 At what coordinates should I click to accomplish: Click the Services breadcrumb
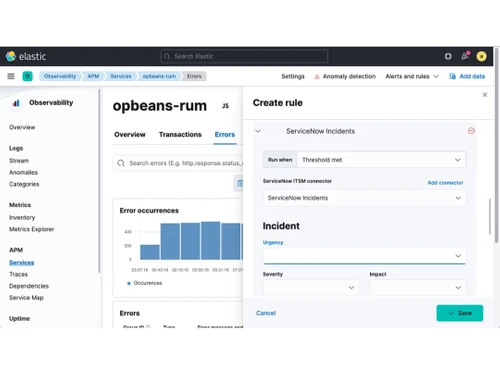[x=121, y=76]
